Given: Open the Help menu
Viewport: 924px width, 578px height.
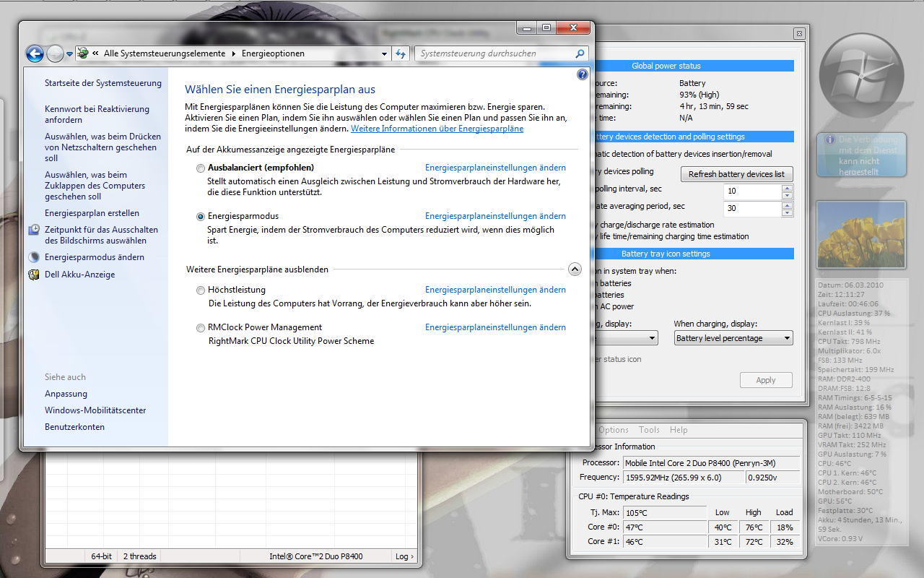Looking at the screenshot, I should click(679, 430).
